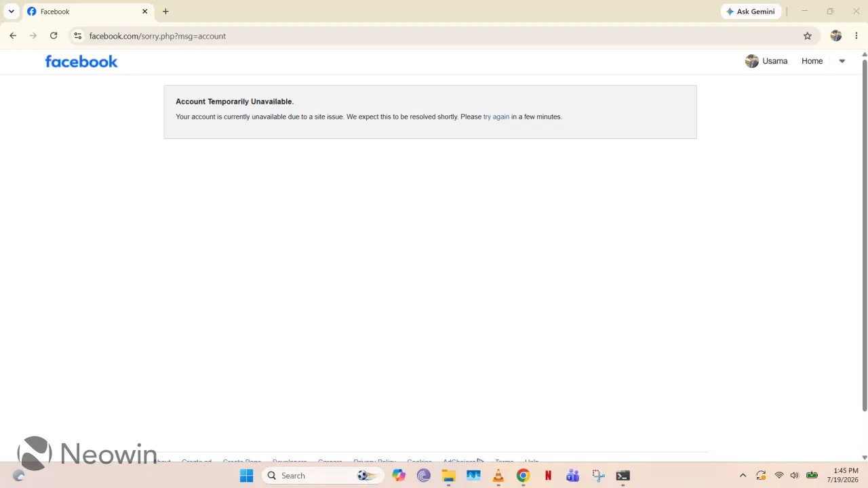The height and width of the screenshot is (488, 868).
Task: Open Snipping Tool from the taskbar
Action: tap(597, 476)
